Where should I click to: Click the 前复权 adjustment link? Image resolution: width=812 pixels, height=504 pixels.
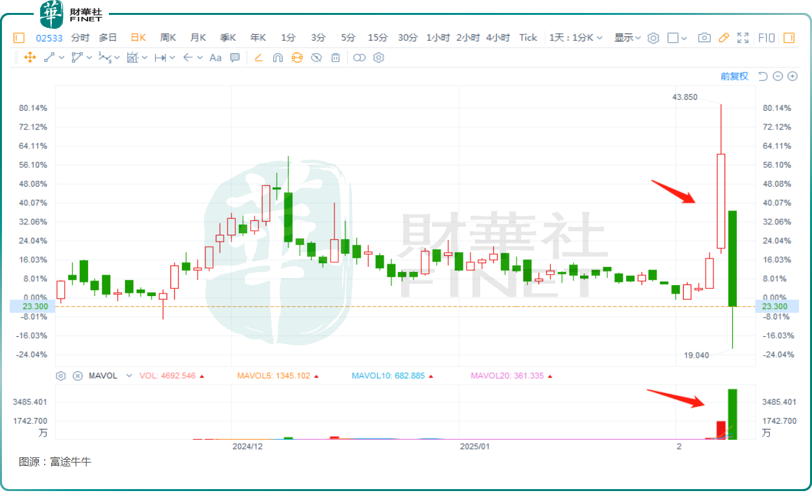click(734, 76)
